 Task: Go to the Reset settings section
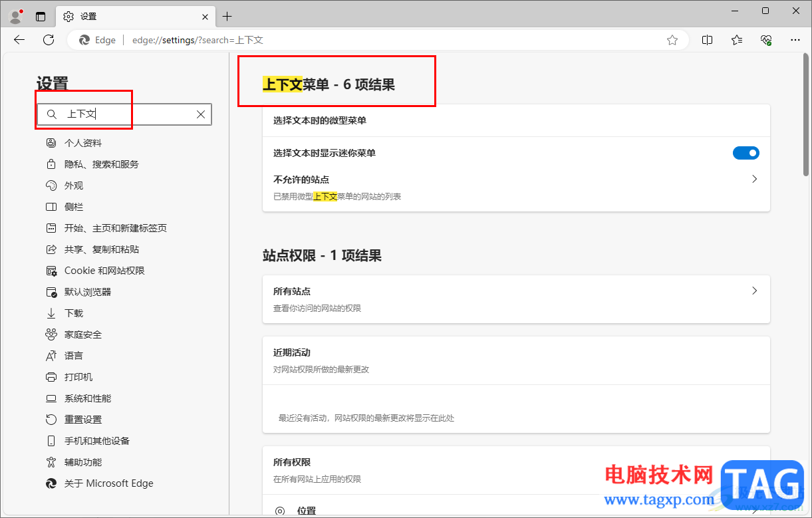[83, 420]
